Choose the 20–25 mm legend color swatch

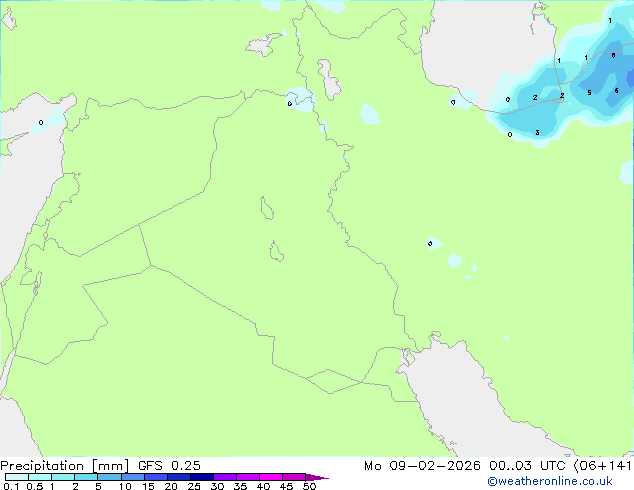pyautogui.click(x=179, y=477)
